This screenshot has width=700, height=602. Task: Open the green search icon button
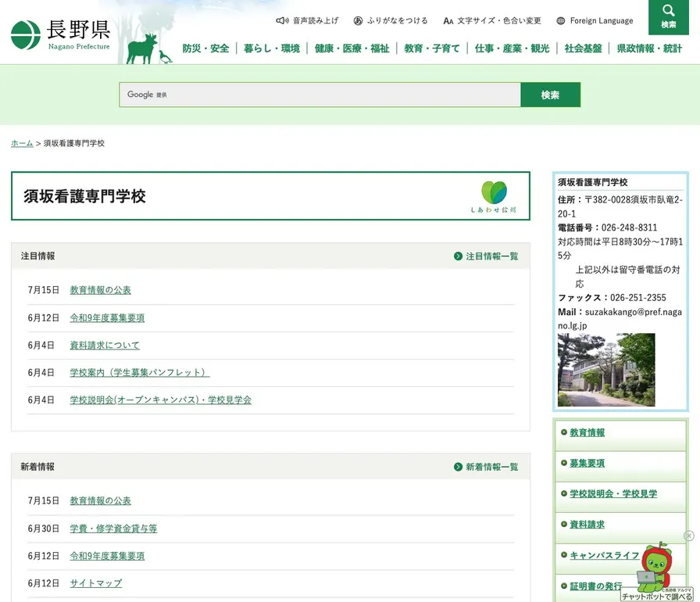pos(668,17)
